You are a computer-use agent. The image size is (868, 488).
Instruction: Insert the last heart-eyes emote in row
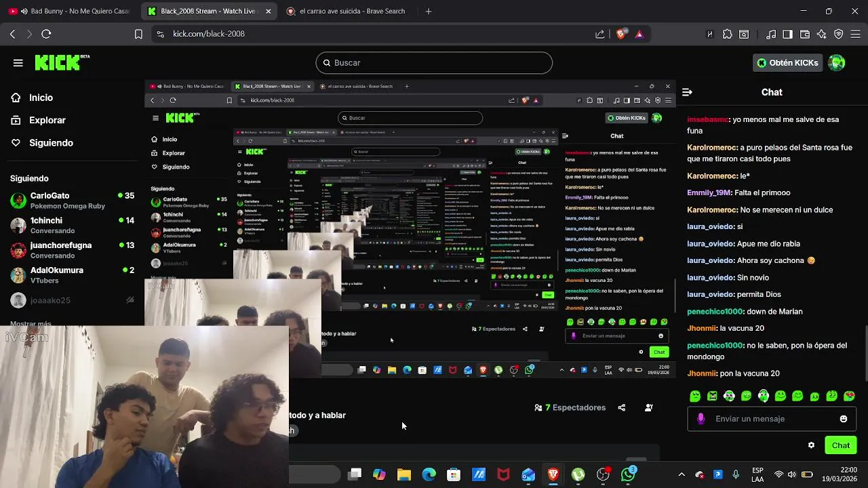[x=849, y=396]
